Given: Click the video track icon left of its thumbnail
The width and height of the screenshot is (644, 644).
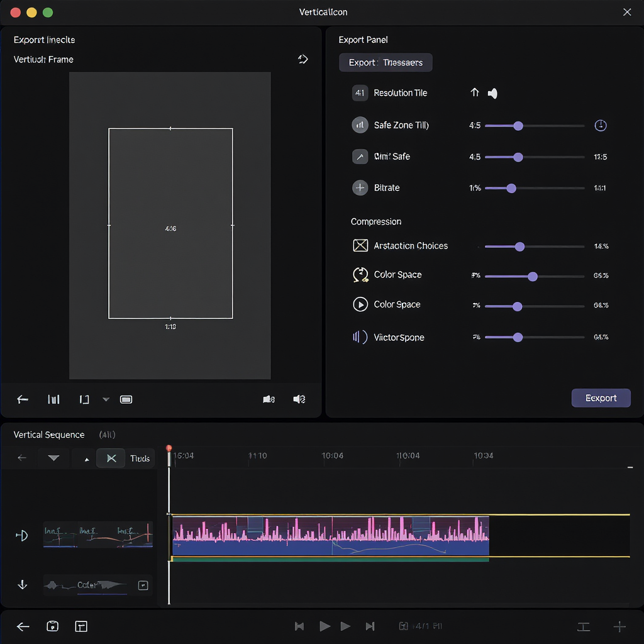Looking at the screenshot, I should [x=22, y=536].
